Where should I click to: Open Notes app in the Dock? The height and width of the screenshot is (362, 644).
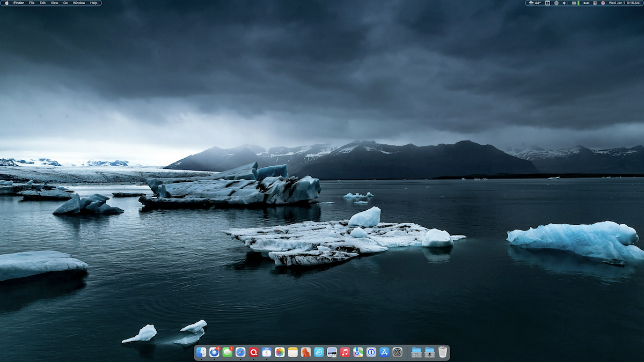click(292, 352)
